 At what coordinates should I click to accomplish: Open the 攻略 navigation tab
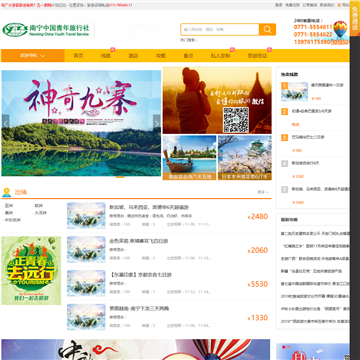point(161,56)
